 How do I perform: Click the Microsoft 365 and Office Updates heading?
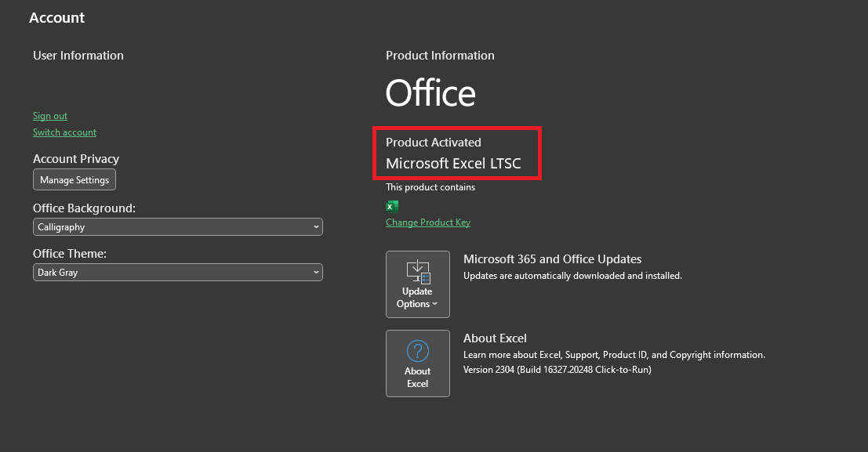tap(553, 259)
